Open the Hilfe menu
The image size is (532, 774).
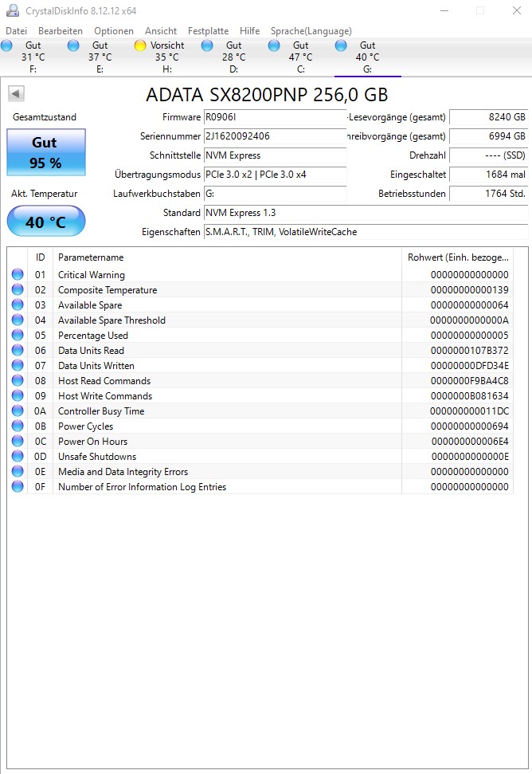pos(249,30)
